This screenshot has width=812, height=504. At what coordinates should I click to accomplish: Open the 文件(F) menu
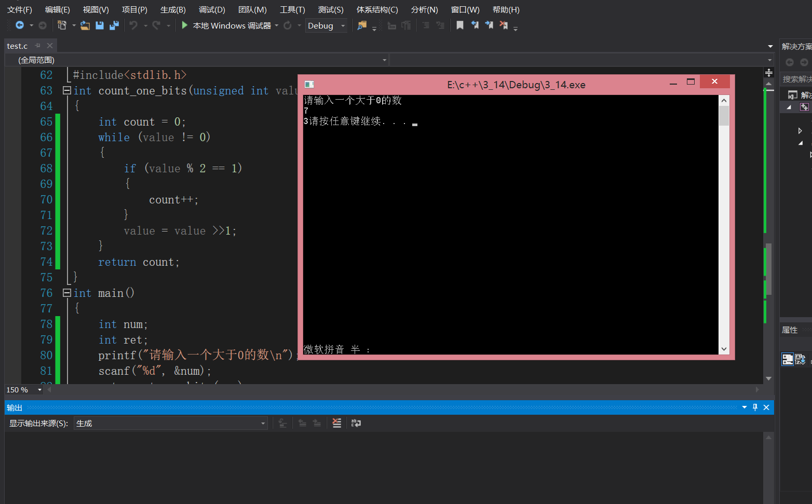coord(20,9)
